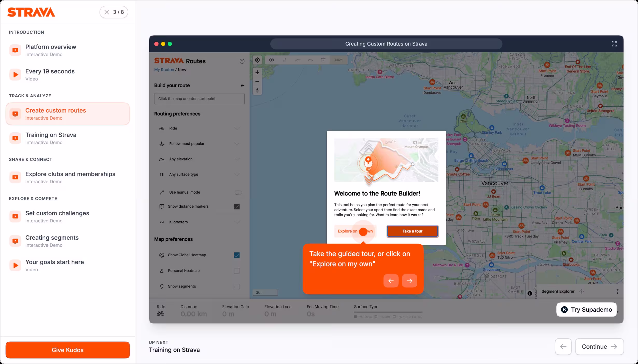The height and width of the screenshot is (364, 638).
Task: Click the trash delete route icon
Action: pos(323,60)
